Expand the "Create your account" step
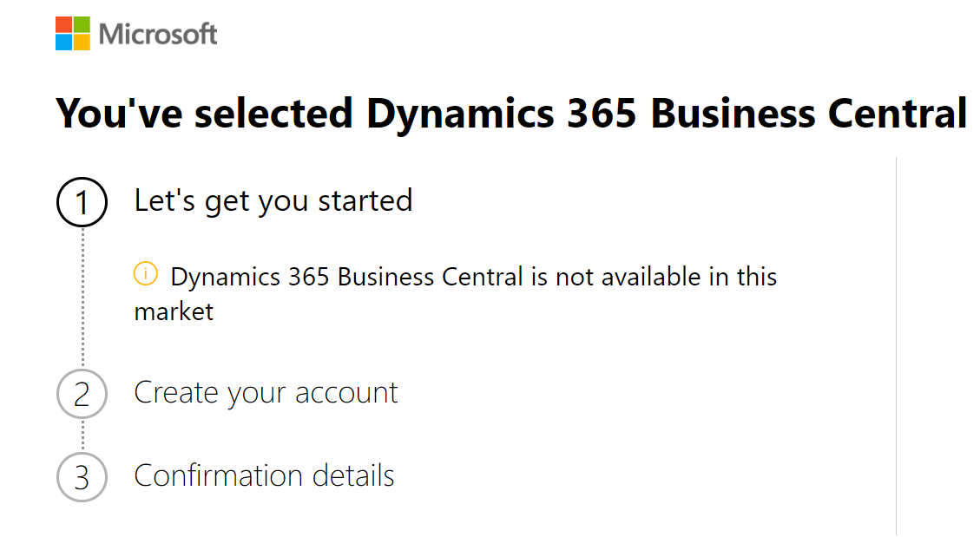The width and height of the screenshot is (980, 537). (x=266, y=393)
